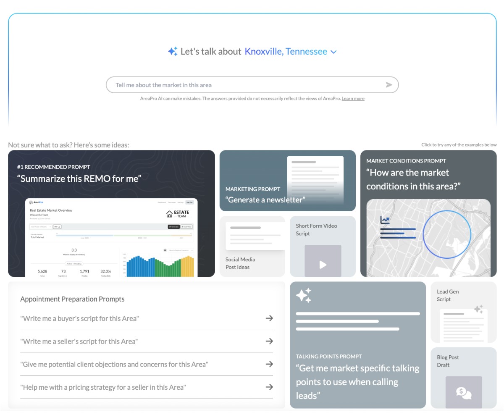
Task: Open the Blog Post Draft card
Action: (464, 378)
